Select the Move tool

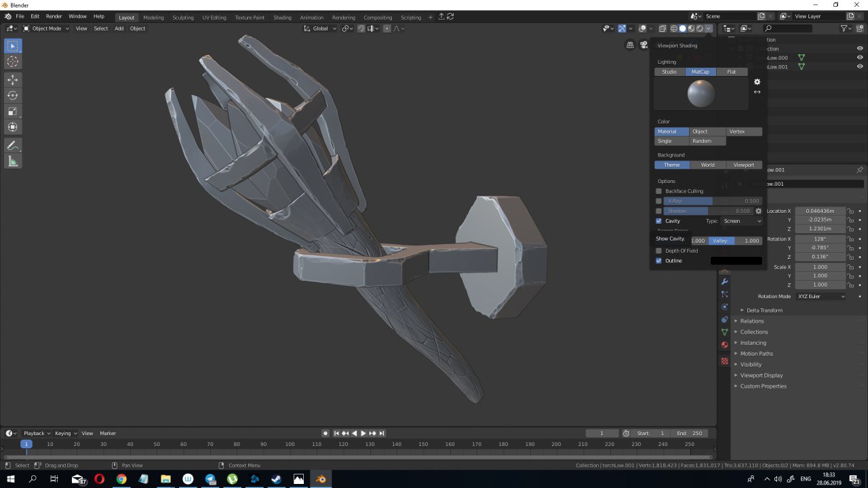pos(13,80)
